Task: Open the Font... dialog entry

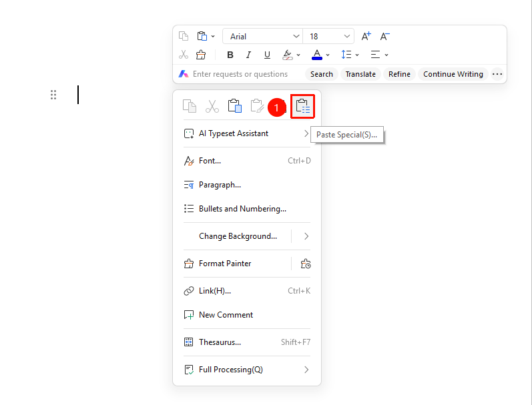Action: point(247,161)
